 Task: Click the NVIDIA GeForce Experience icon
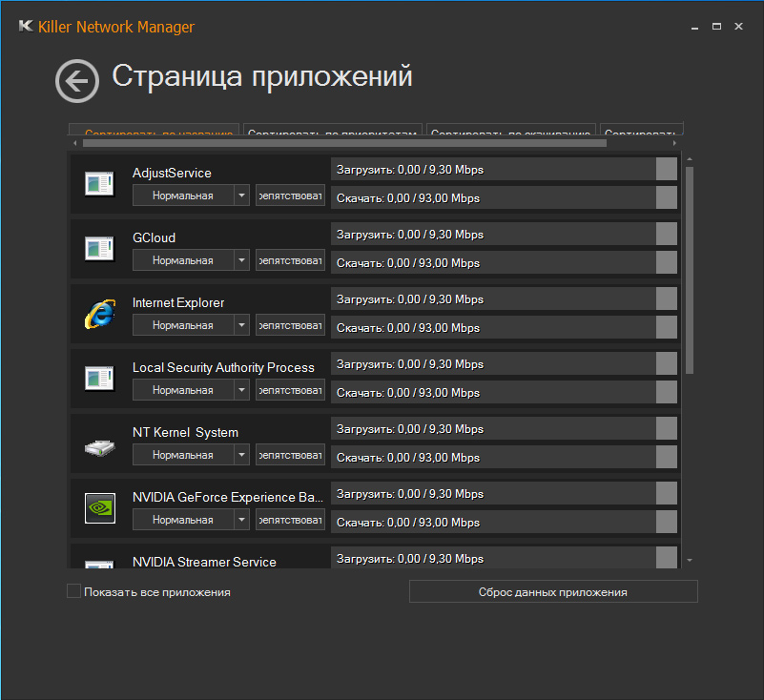[x=100, y=508]
